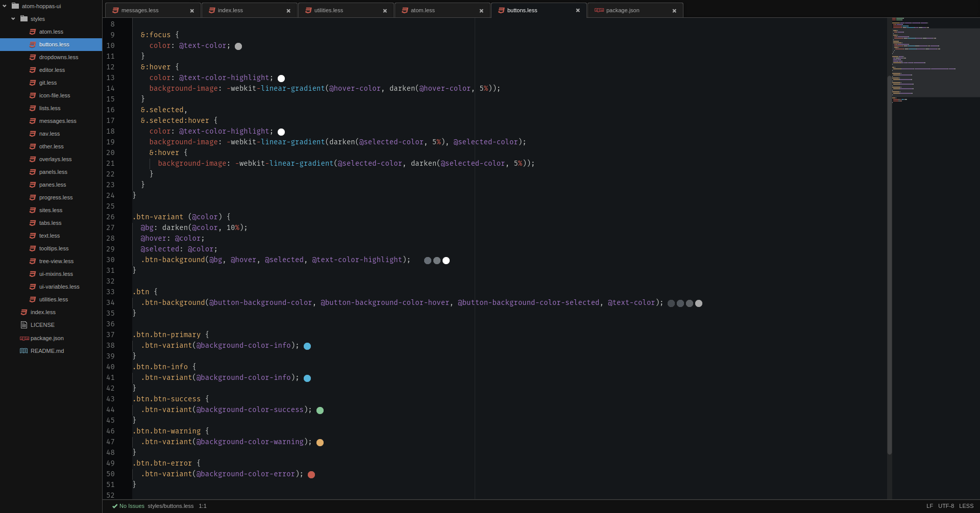Close the utilities.less tab
Image resolution: width=980 pixels, height=513 pixels.
pyautogui.click(x=385, y=11)
